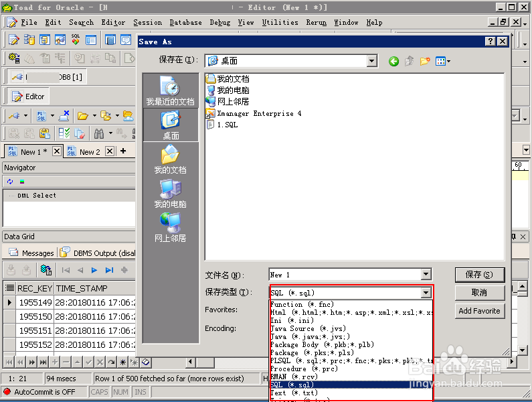The width and height of the screenshot is (532, 402).
Task: Open the Debug menu
Action: pos(220,22)
